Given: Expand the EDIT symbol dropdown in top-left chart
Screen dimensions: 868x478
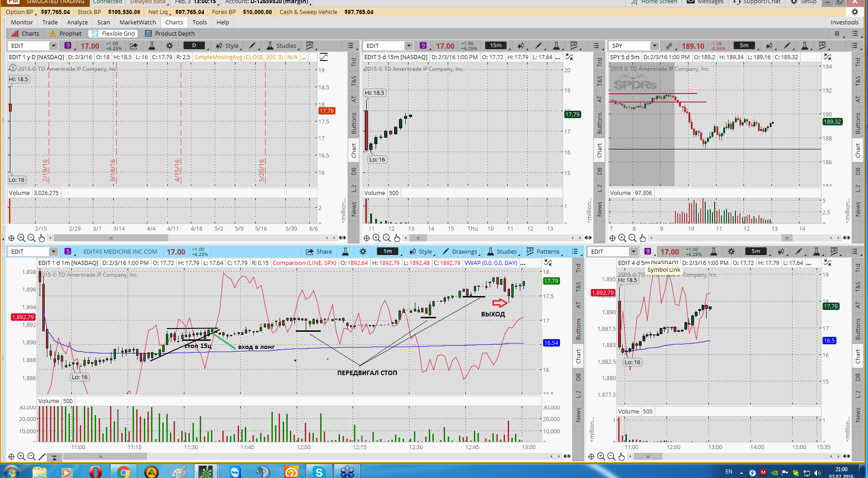Looking at the screenshot, I should point(54,46).
